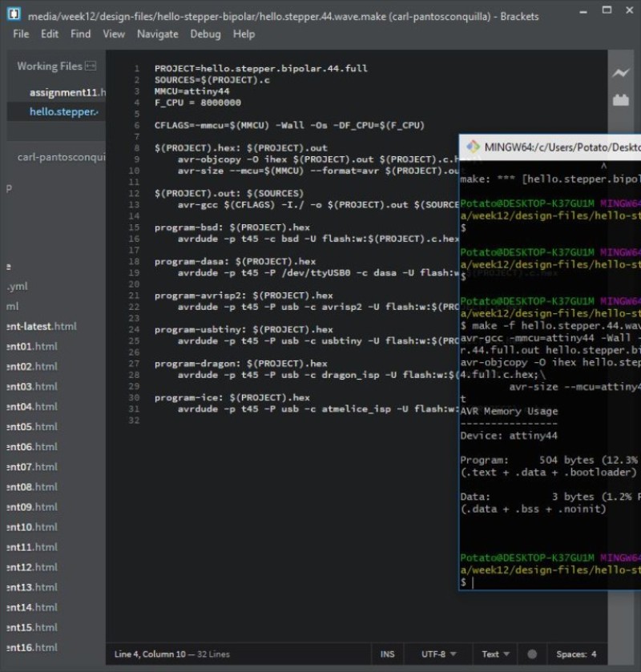Open the ent12.html file in tree
641x672 pixels.
32,567
